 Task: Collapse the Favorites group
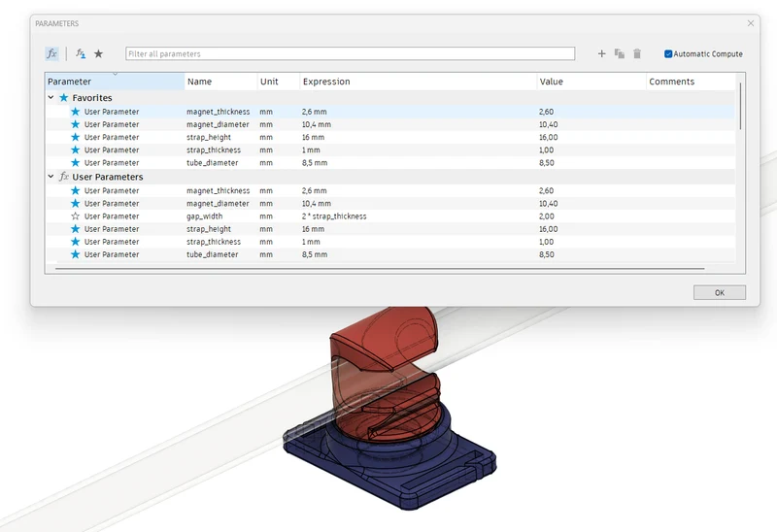[51, 98]
